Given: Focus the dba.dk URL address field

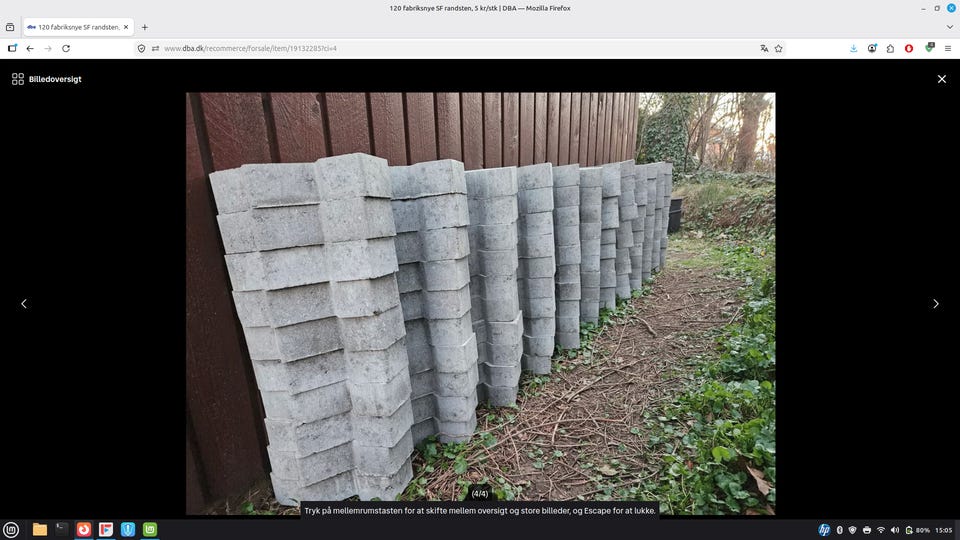Looking at the screenshot, I should point(459,48).
